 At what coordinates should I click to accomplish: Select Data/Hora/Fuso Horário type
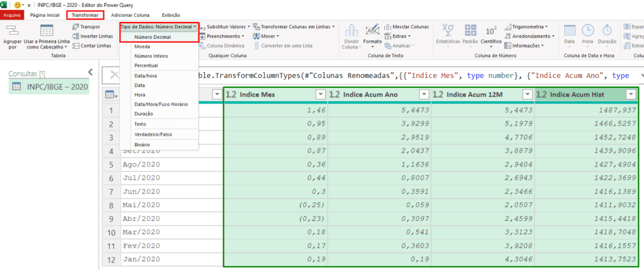click(160, 104)
